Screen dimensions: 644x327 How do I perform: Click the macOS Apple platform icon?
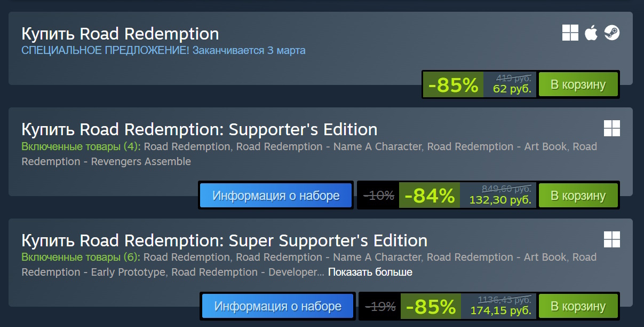591,33
